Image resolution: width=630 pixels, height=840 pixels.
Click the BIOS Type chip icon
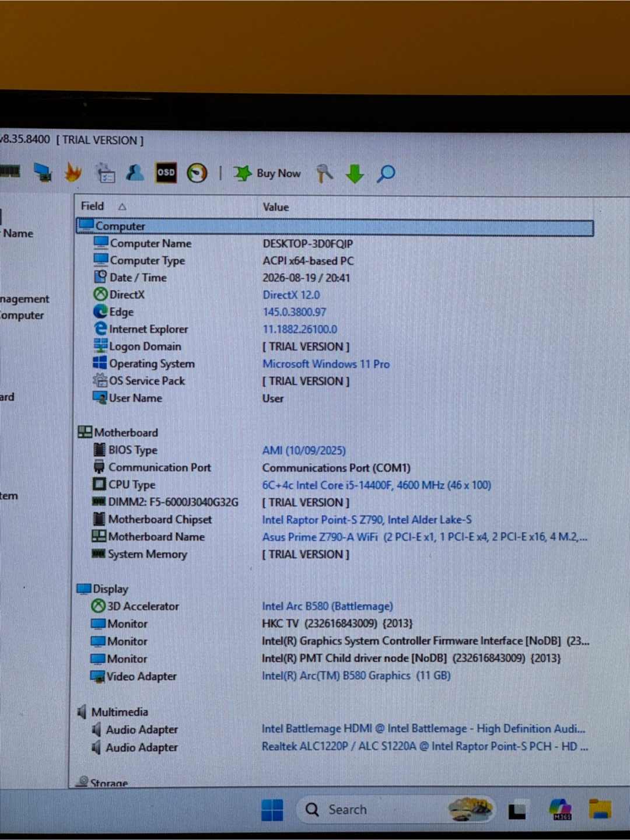tap(100, 450)
